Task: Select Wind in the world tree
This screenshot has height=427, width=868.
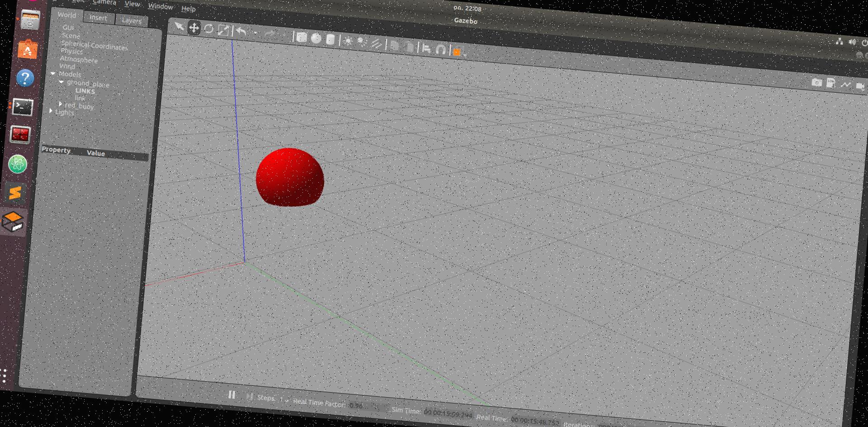Action: [67, 66]
